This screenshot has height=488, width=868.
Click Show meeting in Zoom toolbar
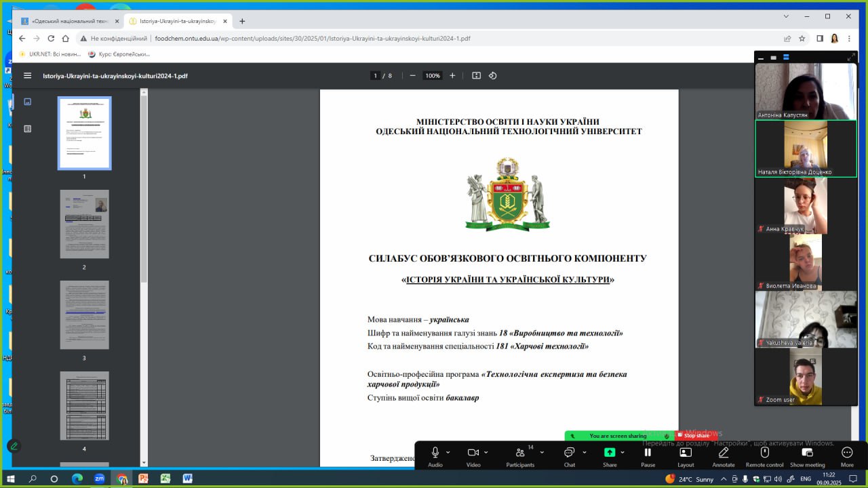click(x=807, y=456)
